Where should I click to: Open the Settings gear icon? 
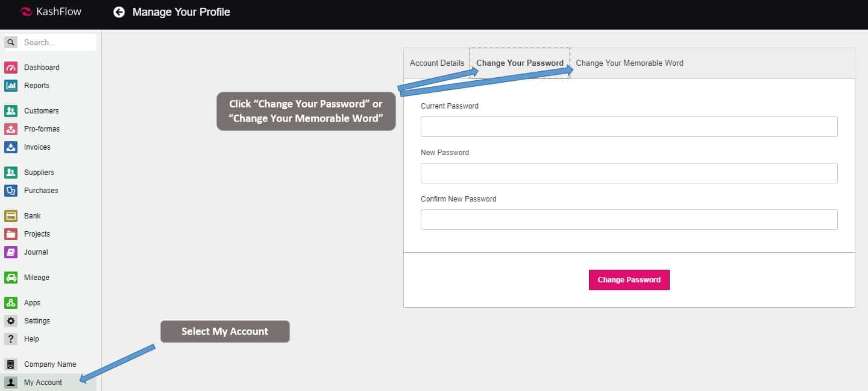point(11,321)
